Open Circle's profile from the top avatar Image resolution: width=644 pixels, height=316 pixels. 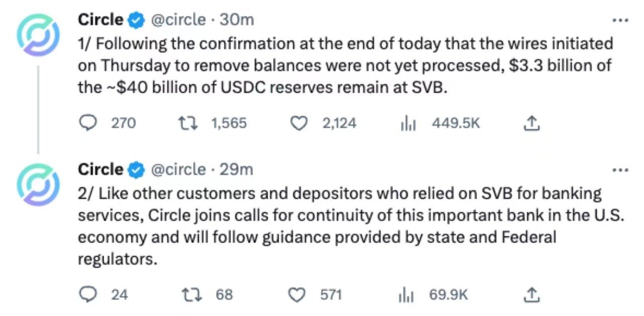click(x=38, y=34)
